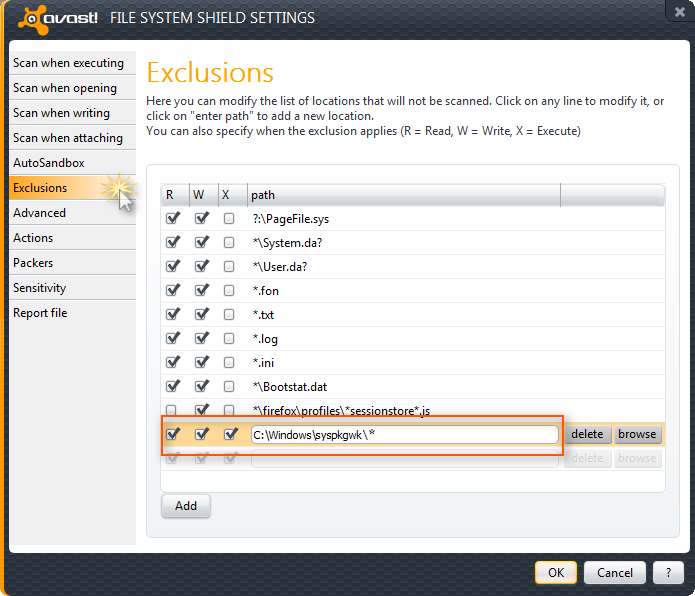Select the Exclusions section
The image size is (695, 596).
coord(72,188)
